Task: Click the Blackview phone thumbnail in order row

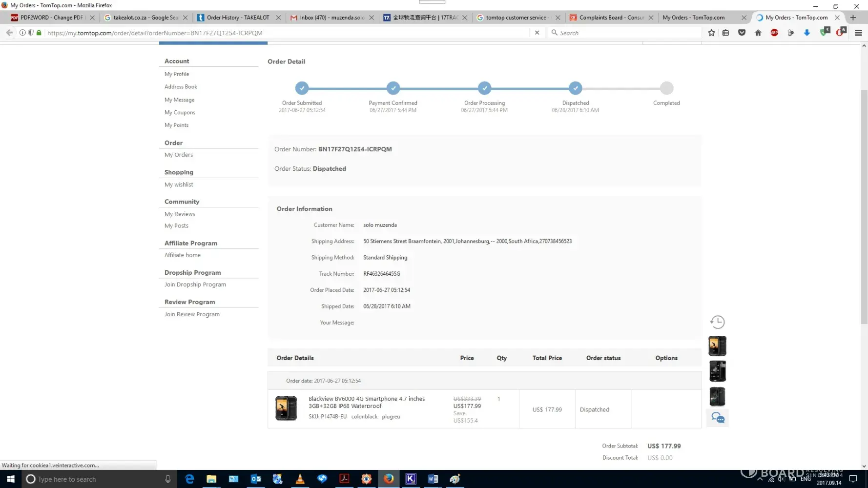Action: coord(286,408)
